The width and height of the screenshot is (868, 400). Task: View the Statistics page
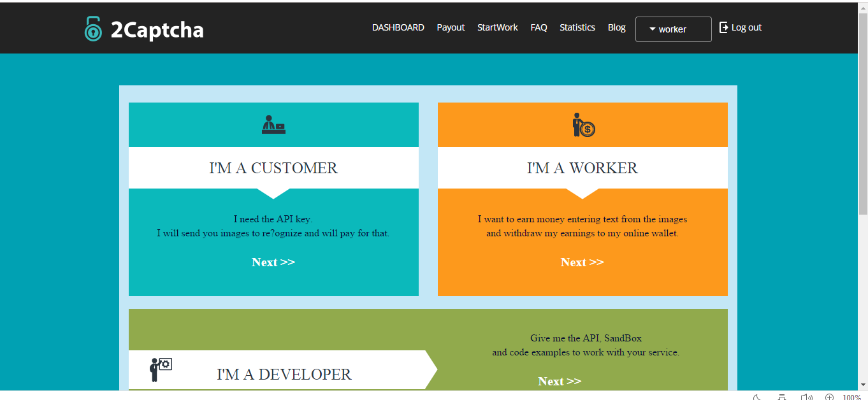pos(577,27)
